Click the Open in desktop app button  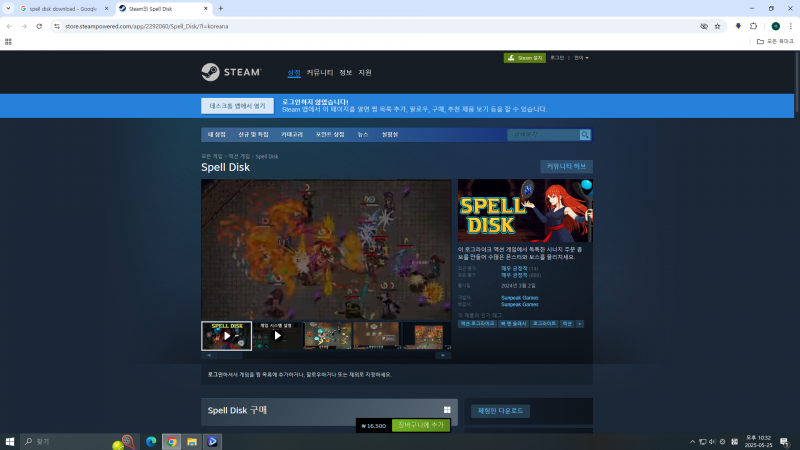237,106
